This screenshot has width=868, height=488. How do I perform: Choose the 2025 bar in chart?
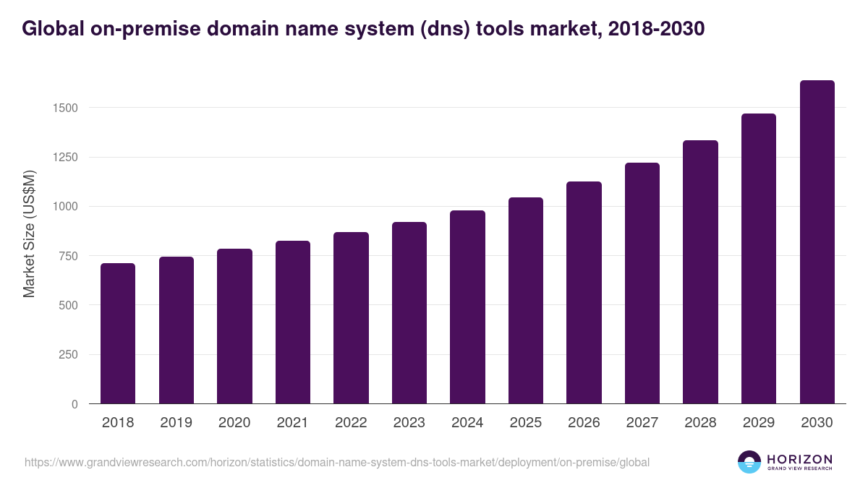pyautogui.click(x=526, y=301)
